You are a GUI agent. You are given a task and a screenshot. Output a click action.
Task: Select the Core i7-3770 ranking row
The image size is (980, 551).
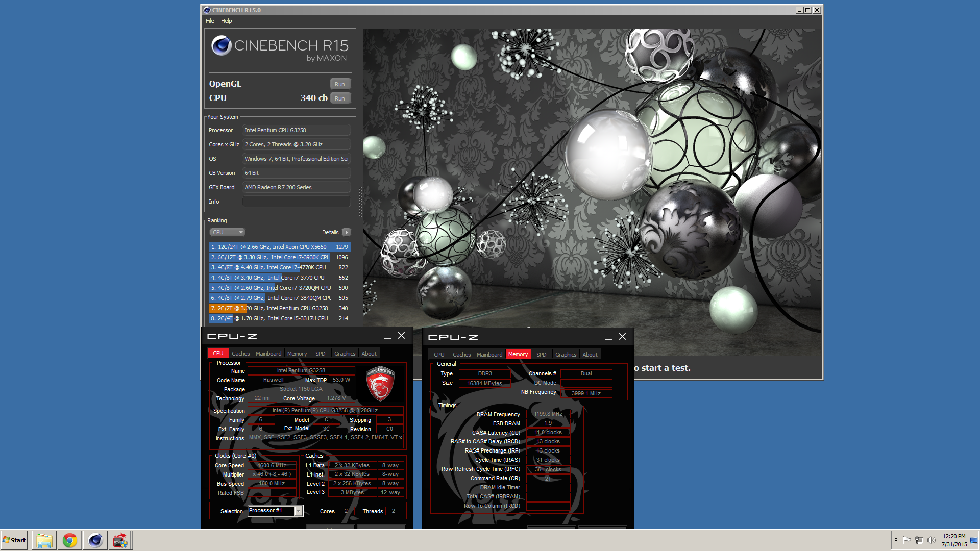(279, 278)
